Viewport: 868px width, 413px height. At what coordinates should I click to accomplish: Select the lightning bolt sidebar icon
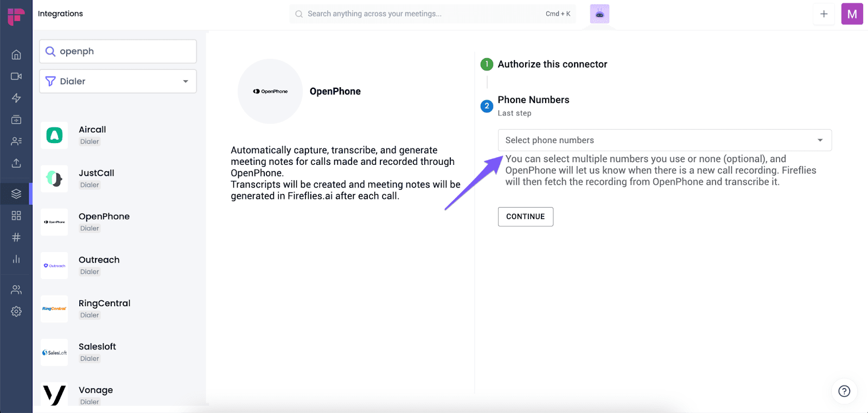[16, 98]
